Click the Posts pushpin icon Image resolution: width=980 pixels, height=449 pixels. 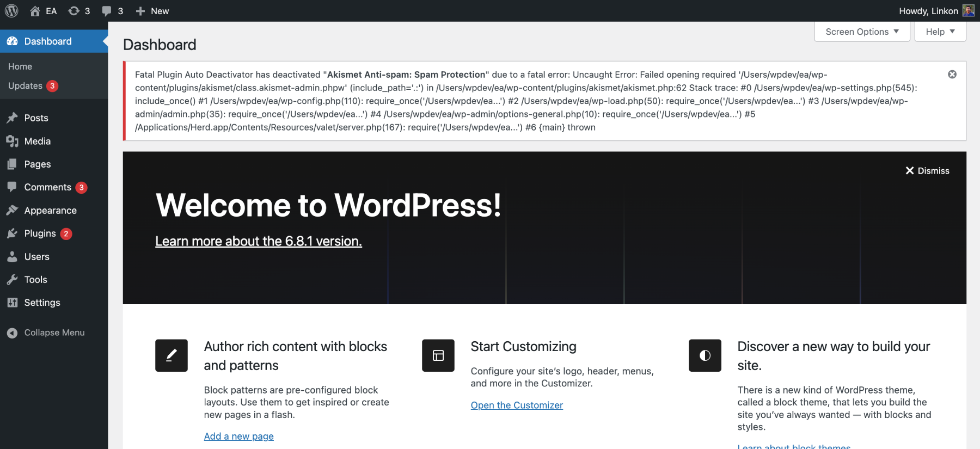(x=12, y=118)
